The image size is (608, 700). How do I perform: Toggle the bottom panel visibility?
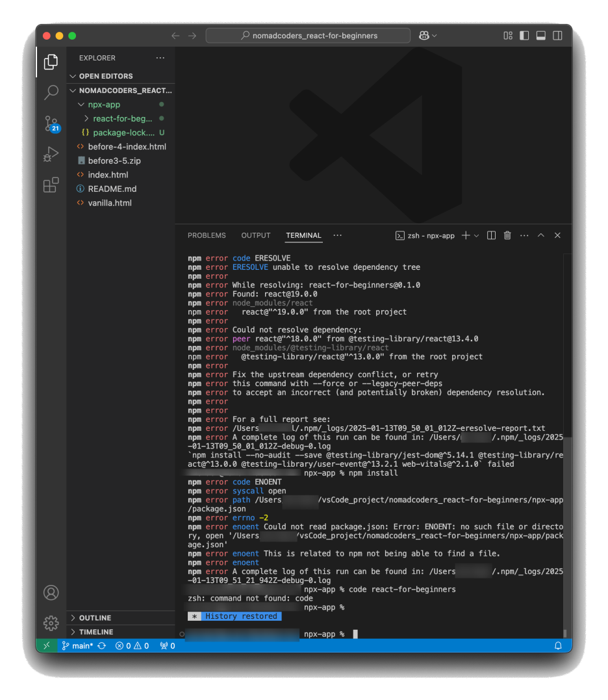point(540,36)
